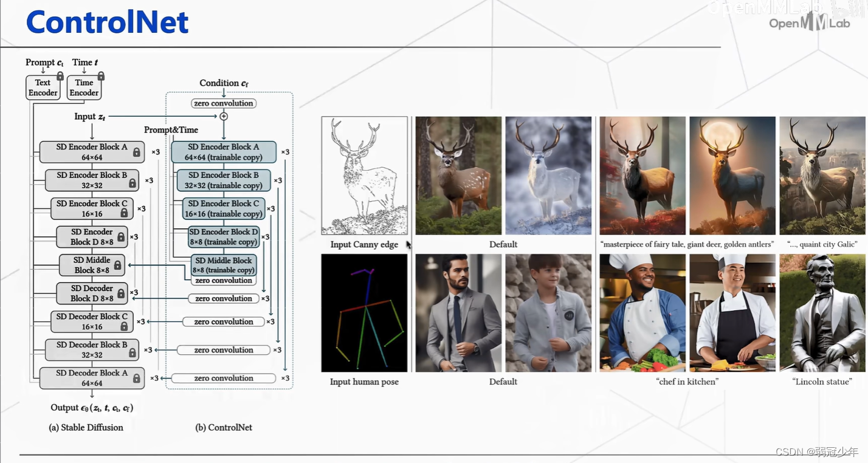Open the chef in blue-trimmed uniform image
Image resolution: width=868 pixels, height=463 pixels.
pos(642,313)
